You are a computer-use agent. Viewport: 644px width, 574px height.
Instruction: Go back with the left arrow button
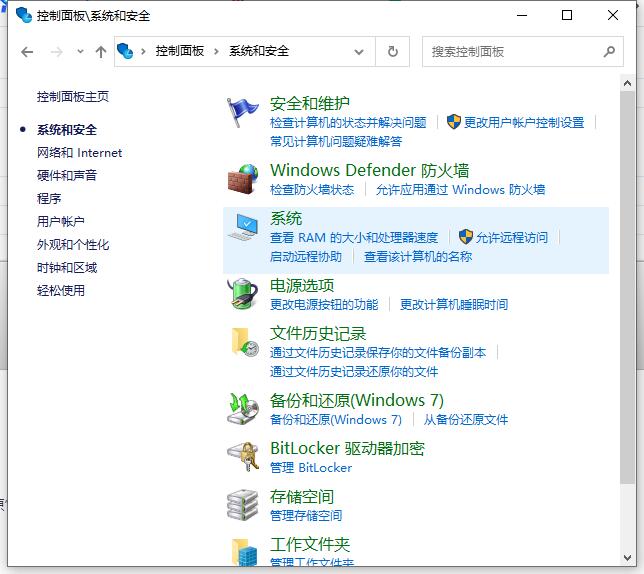point(27,52)
